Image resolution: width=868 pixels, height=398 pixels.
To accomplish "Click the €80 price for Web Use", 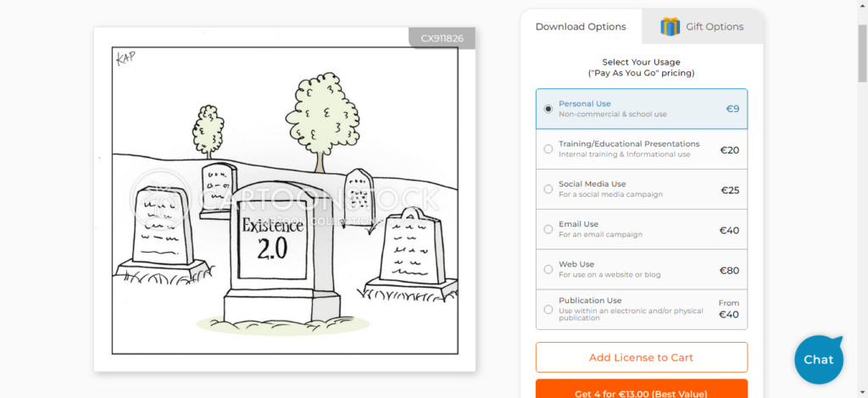I will [729, 271].
